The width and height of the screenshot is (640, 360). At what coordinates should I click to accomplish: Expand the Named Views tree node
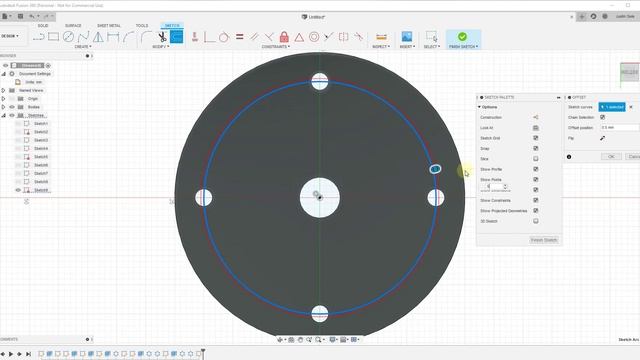pyautogui.click(x=3, y=91)
